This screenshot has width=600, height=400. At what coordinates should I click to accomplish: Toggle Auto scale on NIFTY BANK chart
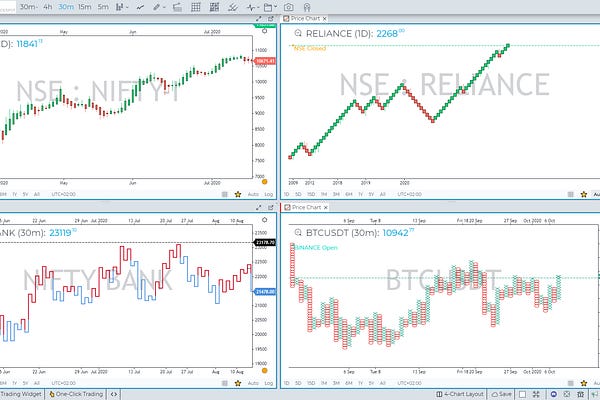tap(253, 383)
